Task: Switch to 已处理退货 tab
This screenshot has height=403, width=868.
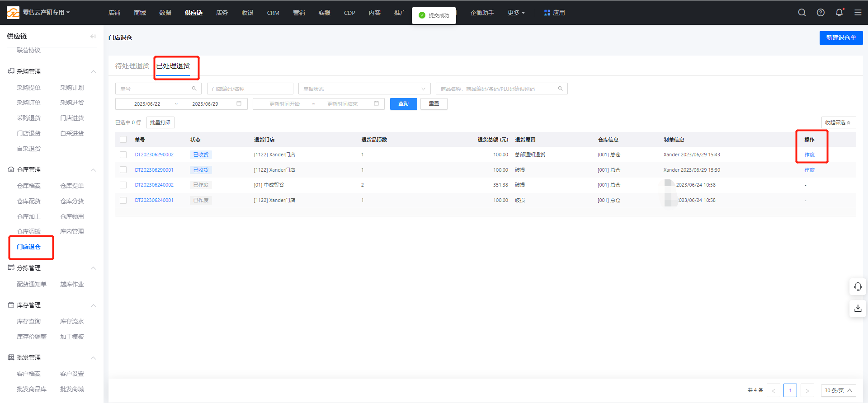Action: (173, 66)
